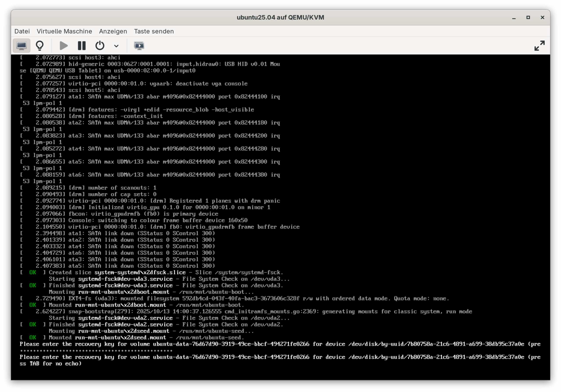Click the 'ss TAB for no echo' text
The height and width of the screenshot is (392, 561).
tap(51, 364)
